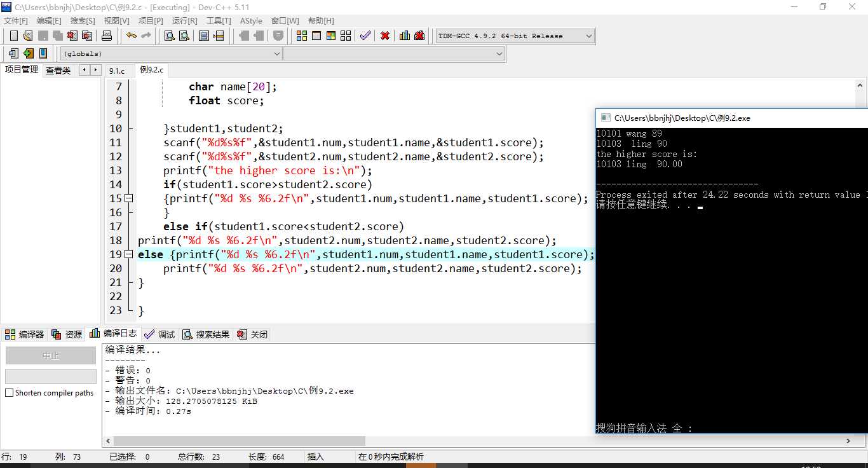Click the Goto line toolbar icon
Image resolution: width=868 pixels, height=468 pixels.
coord(219,36)
